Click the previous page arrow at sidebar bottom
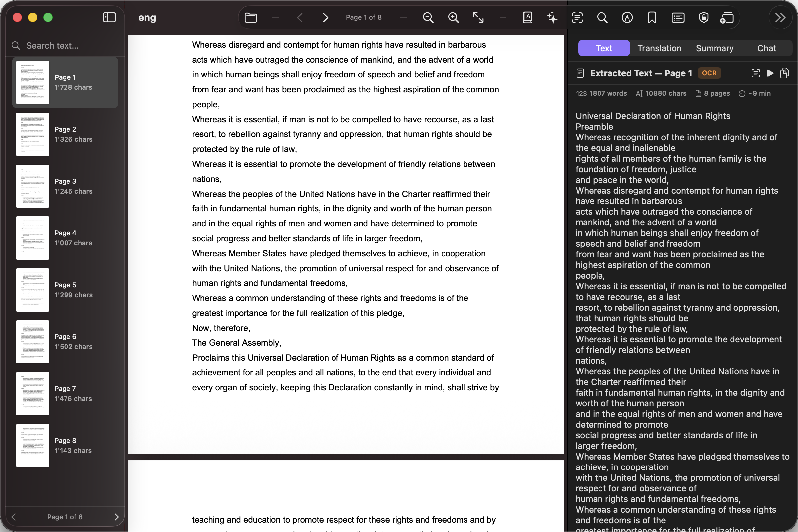Image resolution: width=798 pixels, height=532 pixels. point(14,517)
